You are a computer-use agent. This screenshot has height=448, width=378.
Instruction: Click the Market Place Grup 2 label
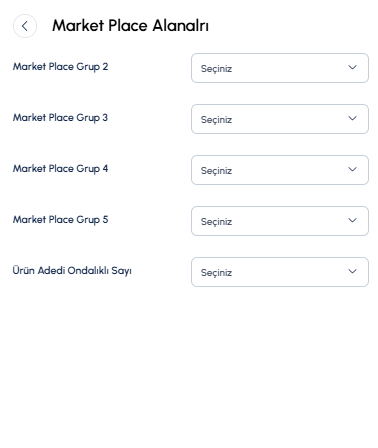pos(60,67)
